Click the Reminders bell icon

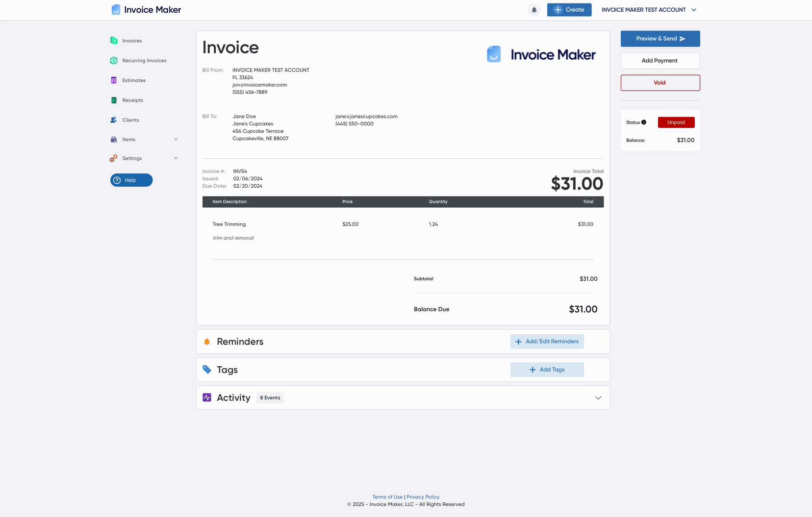click(x=207, y=342)
